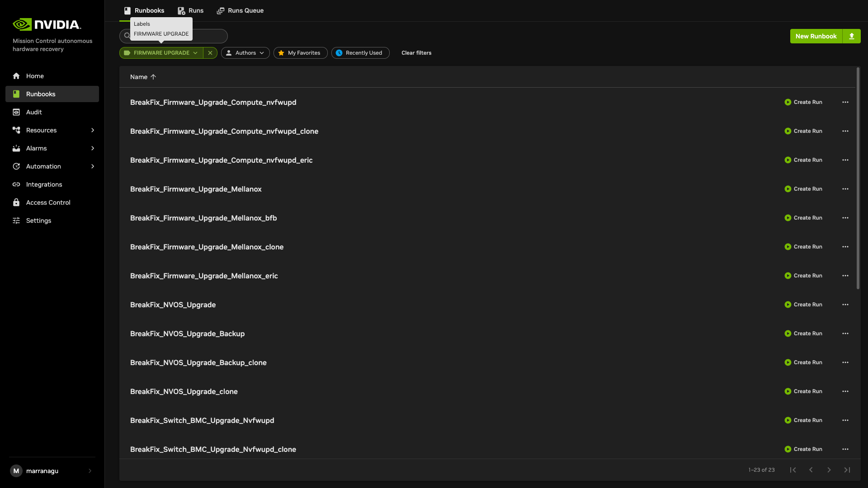This screenshot has height=488, width=868.
Task: Open the Home sidebar item
Action: 52,76
